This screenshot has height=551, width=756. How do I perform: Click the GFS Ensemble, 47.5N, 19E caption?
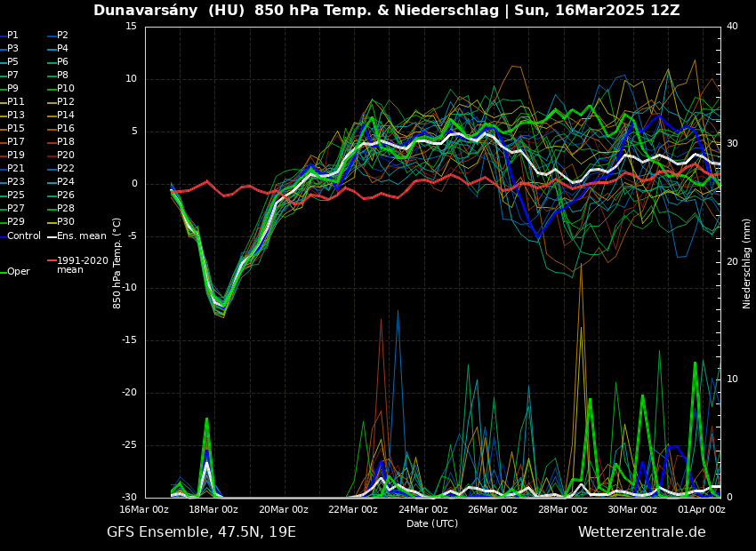201,532
